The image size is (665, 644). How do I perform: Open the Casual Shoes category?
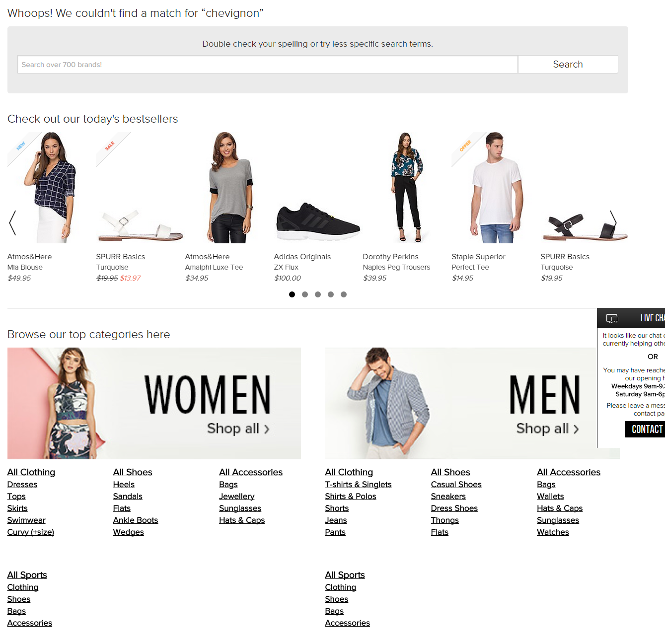point(456,485)
